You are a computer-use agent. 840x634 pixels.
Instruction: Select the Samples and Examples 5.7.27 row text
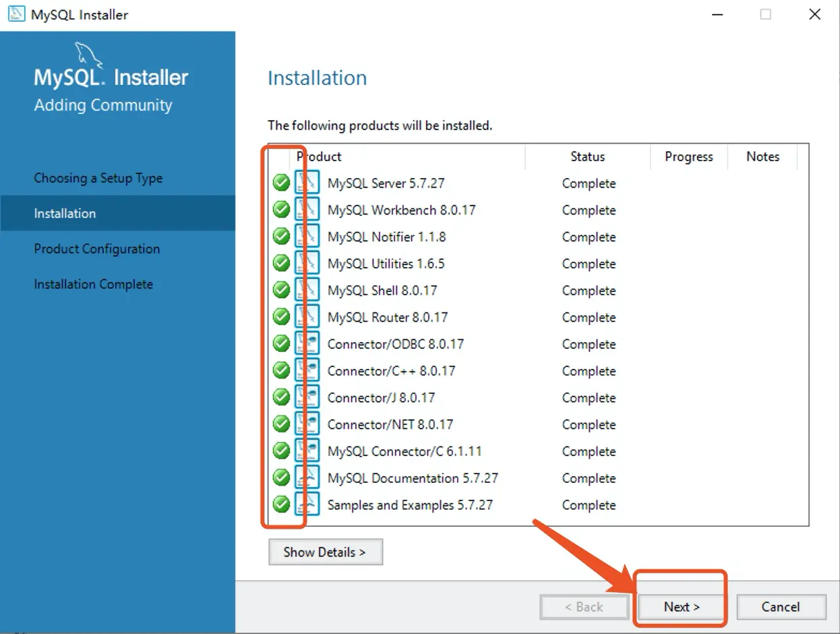pos(410,505)
